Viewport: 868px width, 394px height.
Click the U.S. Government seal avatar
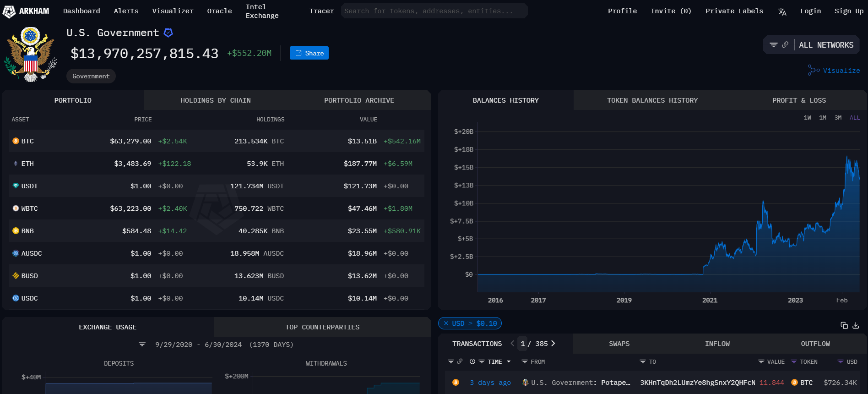click(31, 54)
